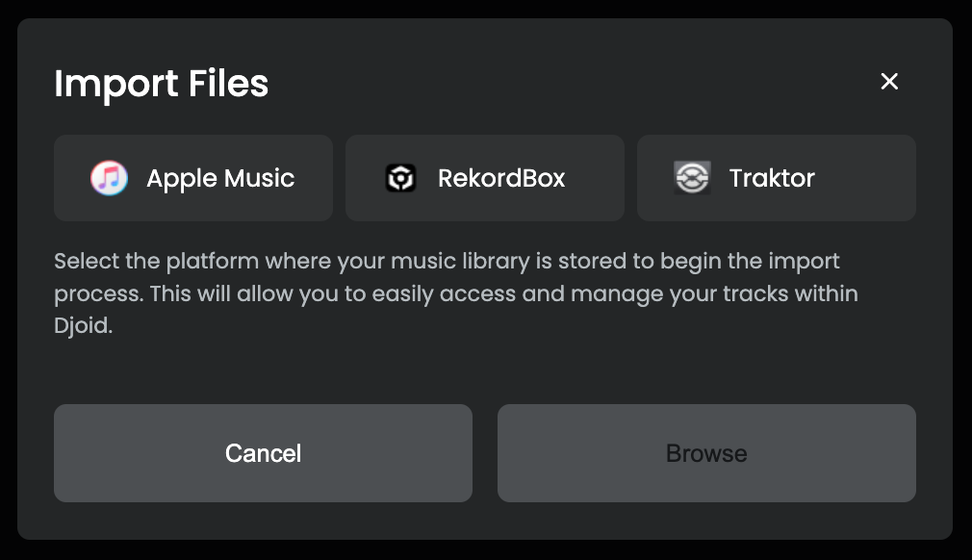
Task: Dismiss the dialog using the X icon
Action: 889,82
